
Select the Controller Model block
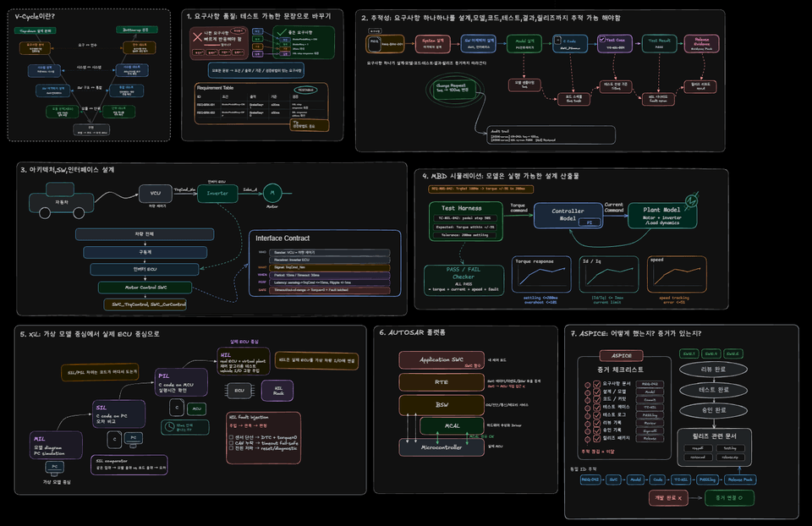point(568,216)
